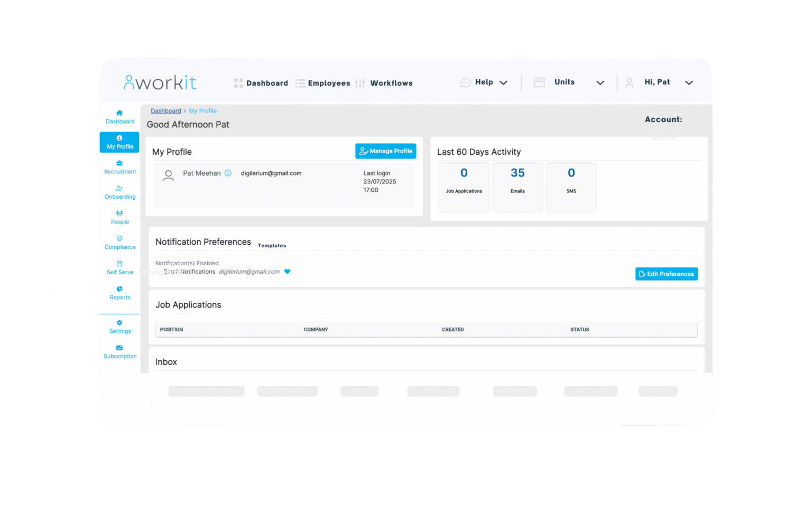Open the Subscription card icon

119,348
